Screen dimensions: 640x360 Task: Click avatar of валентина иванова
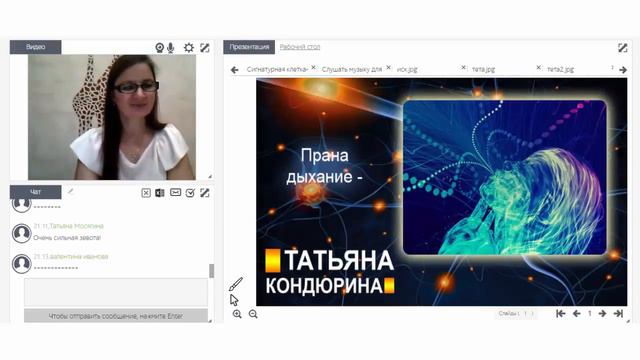coord(21,264)
